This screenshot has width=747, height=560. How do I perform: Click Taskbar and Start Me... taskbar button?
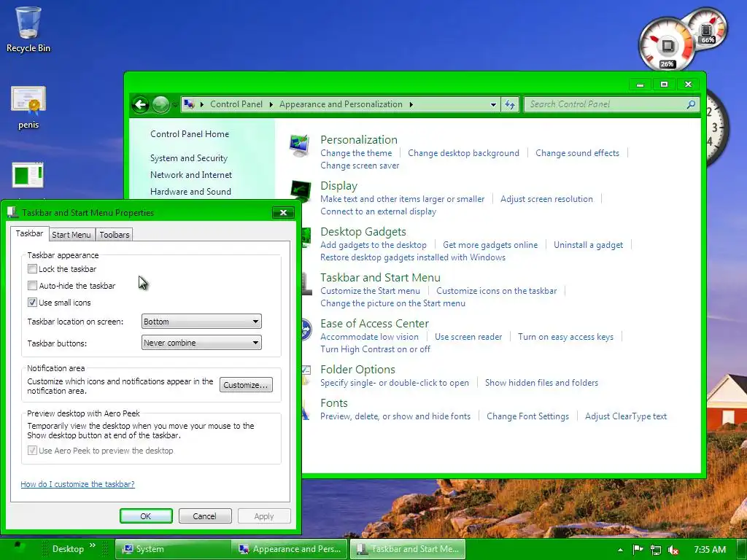(408, 549)
